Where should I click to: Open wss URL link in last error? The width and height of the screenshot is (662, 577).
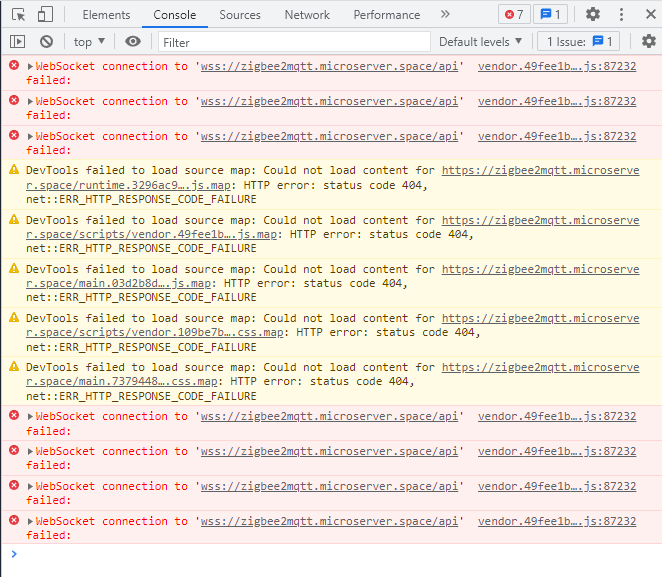(329, 521)
